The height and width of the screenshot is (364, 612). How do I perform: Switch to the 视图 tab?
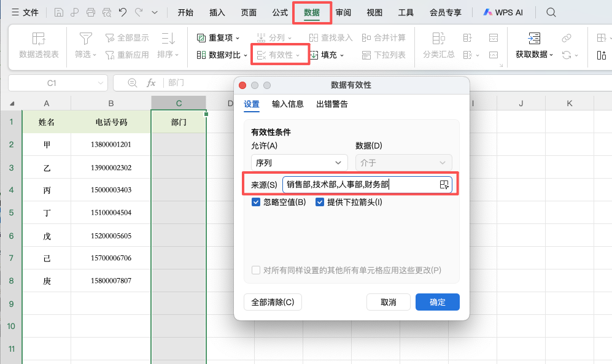pyautogui.click(x=374, y=12)
